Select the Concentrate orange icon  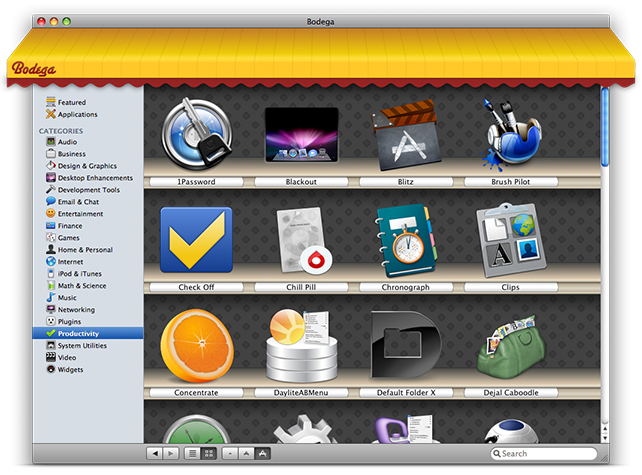pos(197,346)
